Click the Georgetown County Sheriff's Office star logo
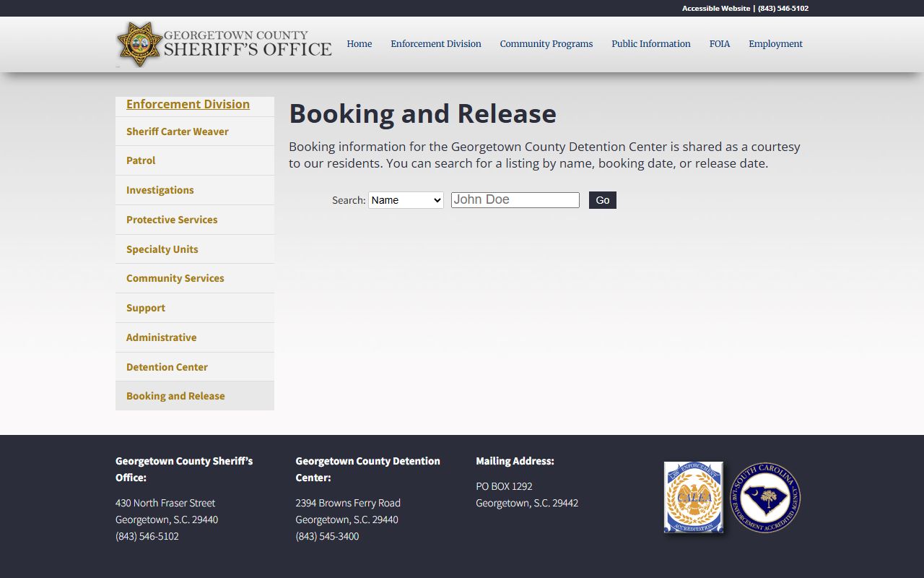The width and height of the screenshot is (924, 578). [139, 44]
